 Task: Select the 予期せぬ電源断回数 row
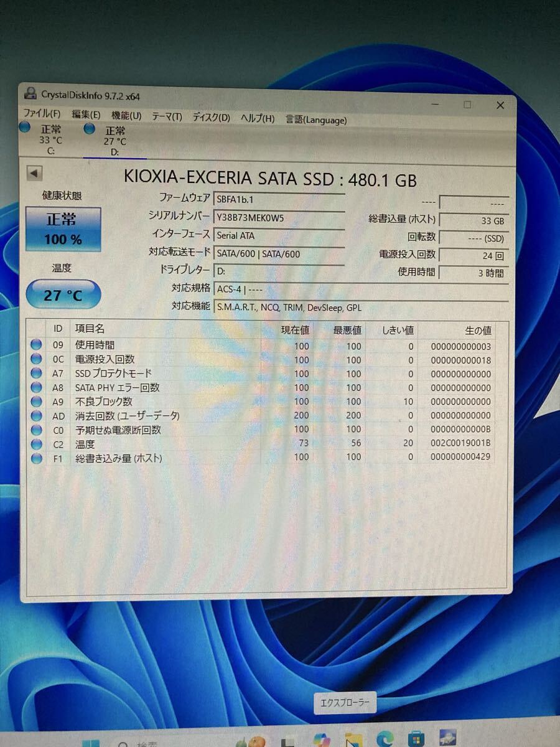[261, 430]
